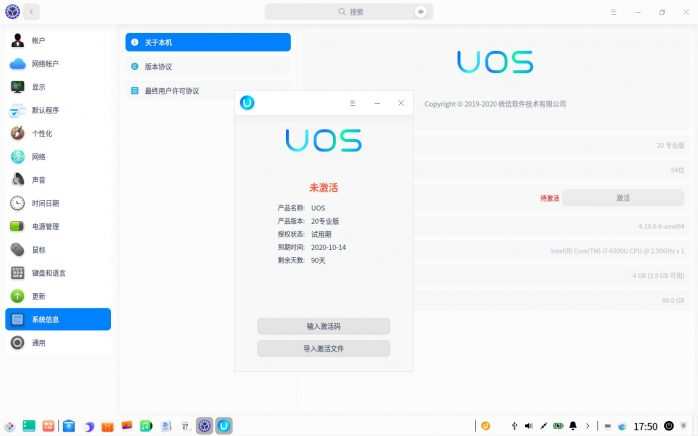Viewport: 698px width, 436px height.
Task: Click the 到期时间 value 2020-10-14
Action: (329, 247)
